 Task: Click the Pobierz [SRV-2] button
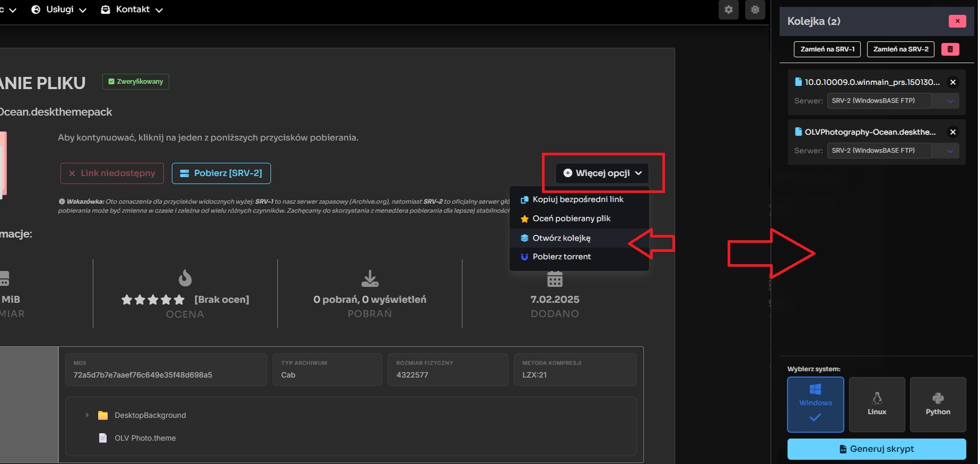click(x=221, y=173)
